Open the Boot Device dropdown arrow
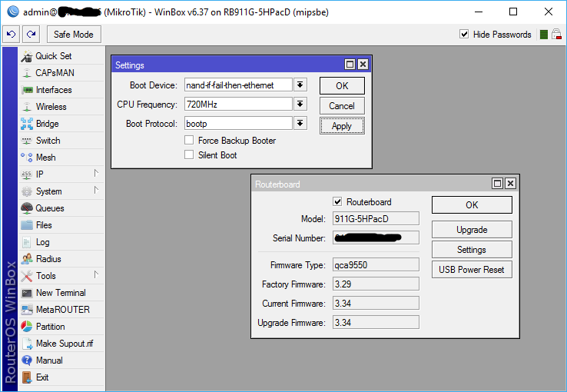Image resolution: width=567 pixels, height=392 pixels. [300, 85]
